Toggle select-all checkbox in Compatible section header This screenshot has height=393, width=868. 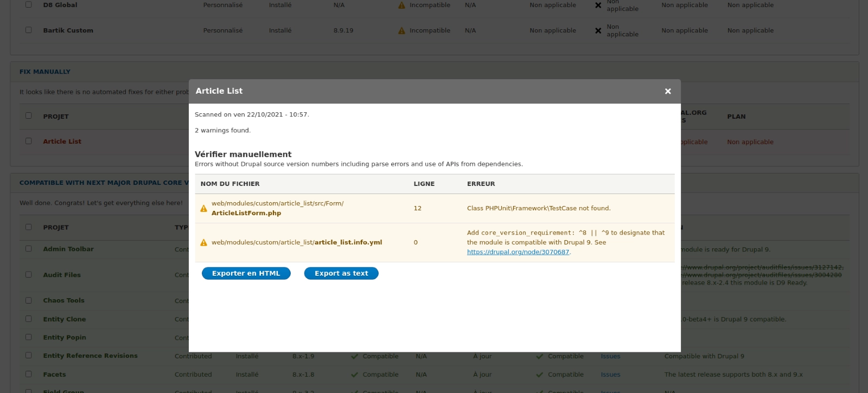29,227
